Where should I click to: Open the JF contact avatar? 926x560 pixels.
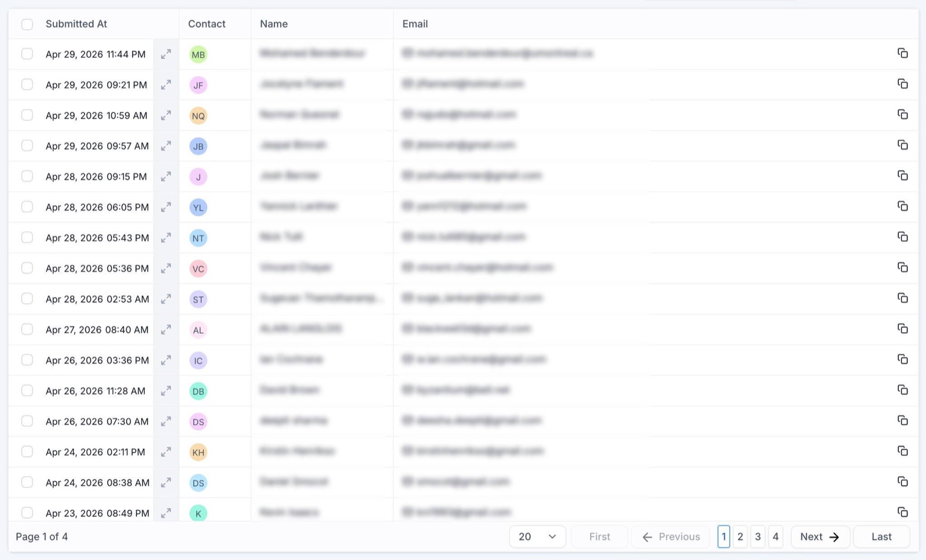click(x=199, y=85)
